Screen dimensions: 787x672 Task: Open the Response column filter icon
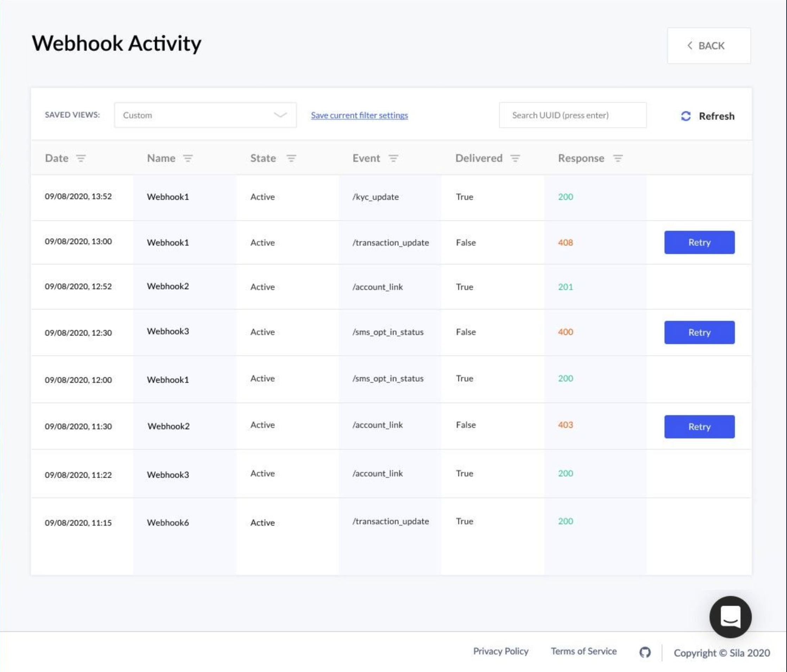[618, 158]
